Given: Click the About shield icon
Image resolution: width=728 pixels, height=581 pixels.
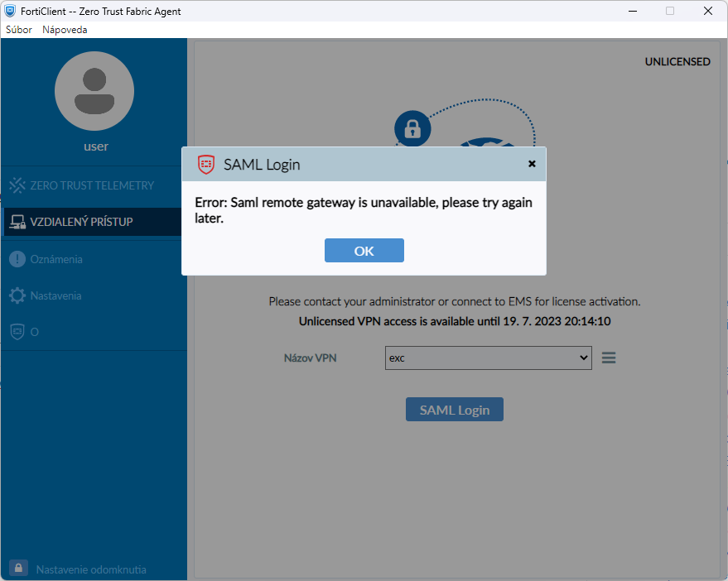Looking at the screenshot, I should click(17, 332).
